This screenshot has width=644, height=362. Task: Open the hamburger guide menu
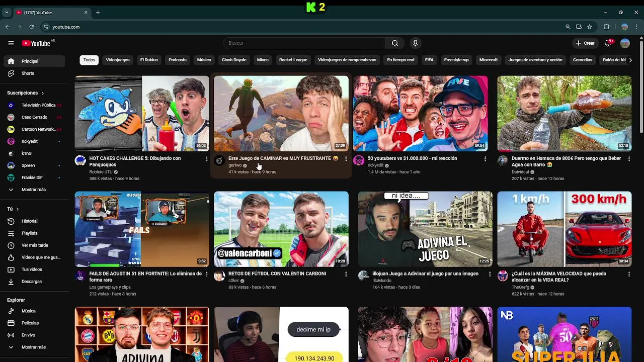point(11,43)
